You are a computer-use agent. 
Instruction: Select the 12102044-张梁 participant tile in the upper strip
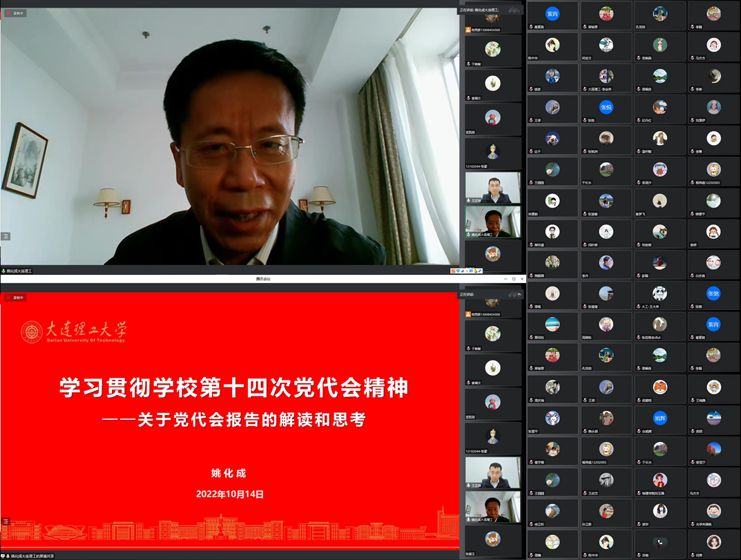[492, 153]
